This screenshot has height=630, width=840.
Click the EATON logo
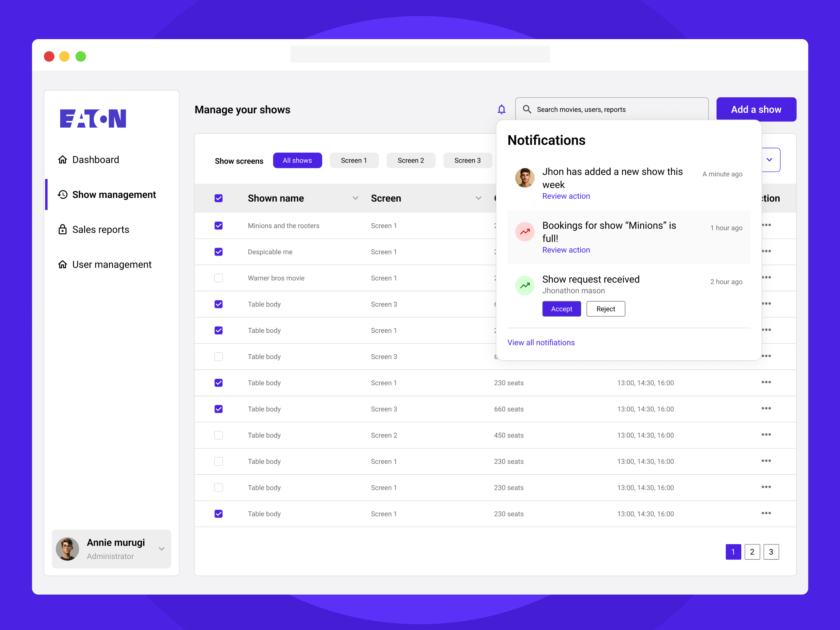tap(93, 118)
